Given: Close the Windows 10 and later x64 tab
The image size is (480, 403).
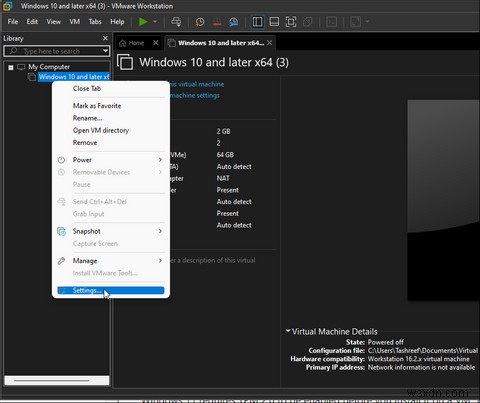Looking at the screenshot, I should [270, 43].
